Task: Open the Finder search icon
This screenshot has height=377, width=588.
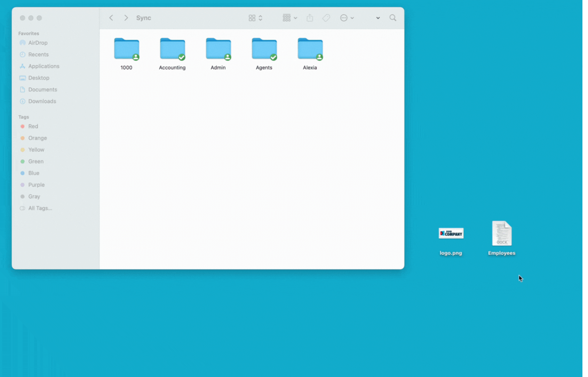Action: click(x=393, y=18)
